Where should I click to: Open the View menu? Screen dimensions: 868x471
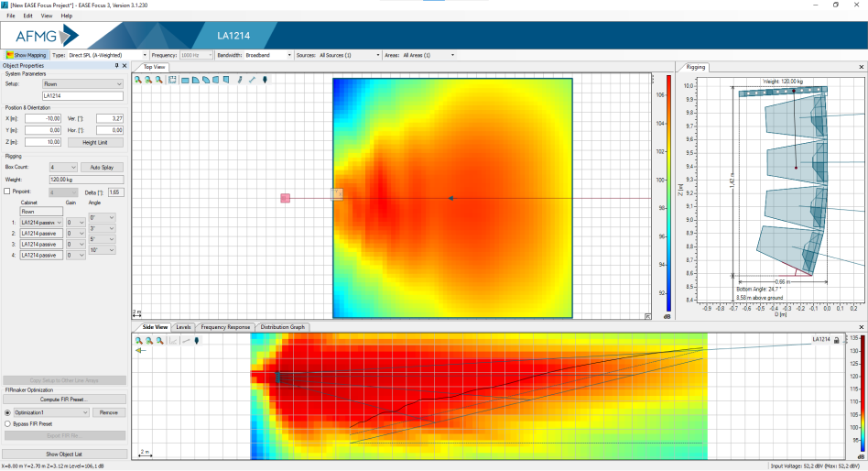[x=47, y=16]
